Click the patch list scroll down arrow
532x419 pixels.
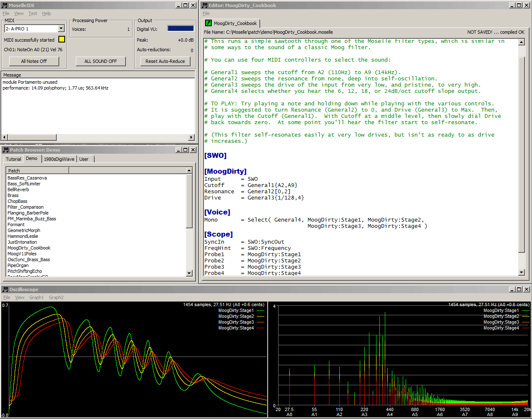[189, 273]
